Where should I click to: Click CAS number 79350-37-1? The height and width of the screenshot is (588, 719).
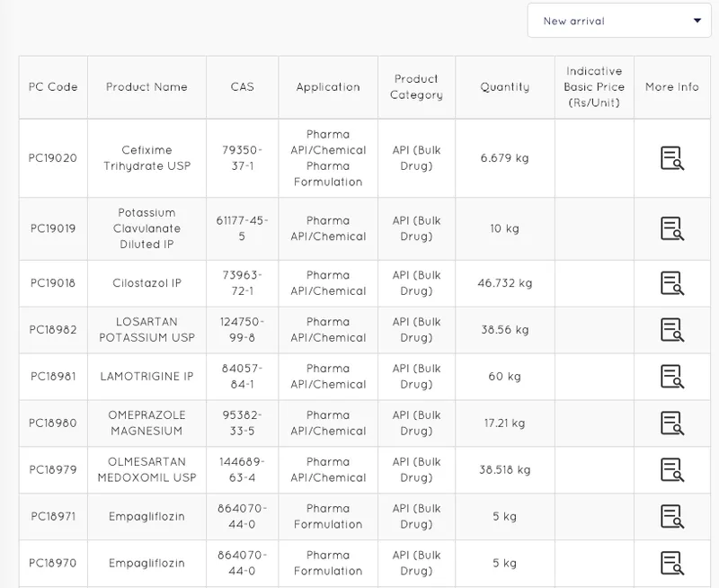pos(242,158)
